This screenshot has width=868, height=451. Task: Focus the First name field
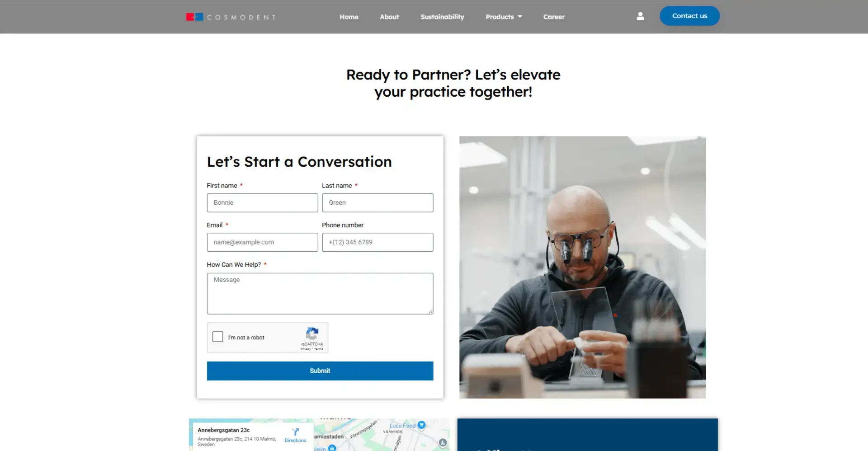tap(262, 203)
